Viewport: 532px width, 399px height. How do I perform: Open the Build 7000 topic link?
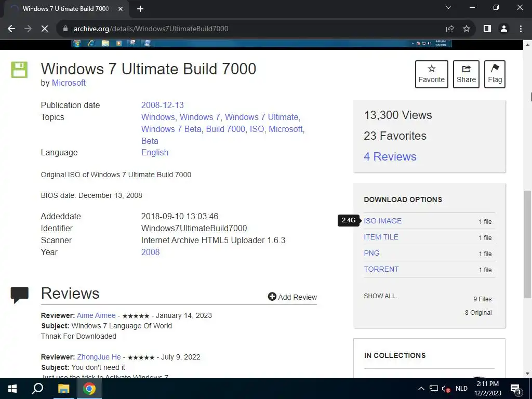(225, 129)
